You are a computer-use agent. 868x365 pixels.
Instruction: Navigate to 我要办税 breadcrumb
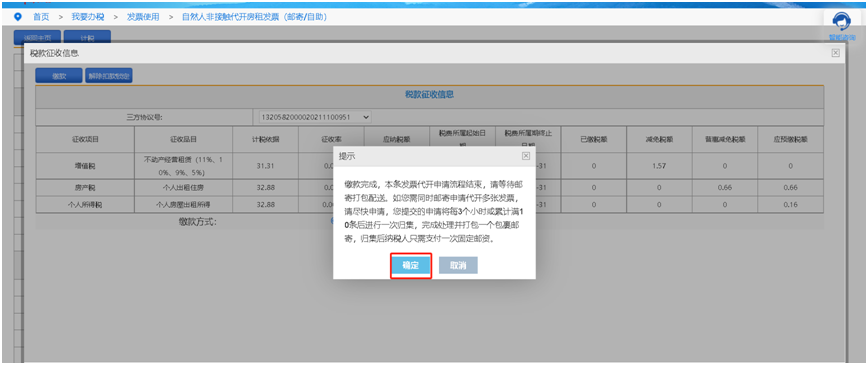coord(87,17)
